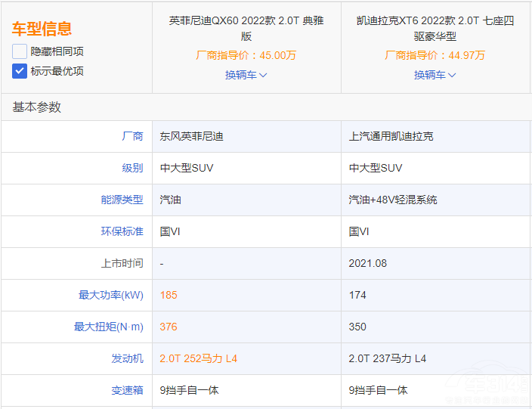The width and height of the screenshot is (532, 409).
Task: Check the 隐藏相同项 checkbox
Action: coord(20,51)
